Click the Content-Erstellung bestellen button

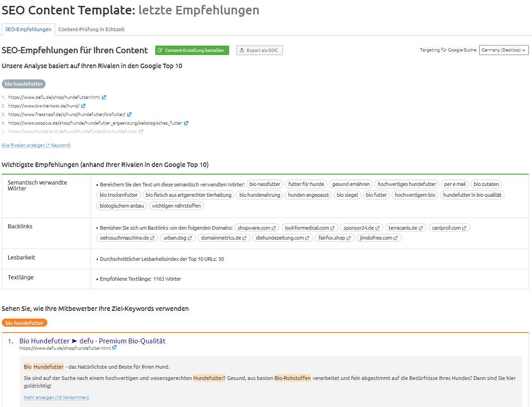[x=191, y=50]
